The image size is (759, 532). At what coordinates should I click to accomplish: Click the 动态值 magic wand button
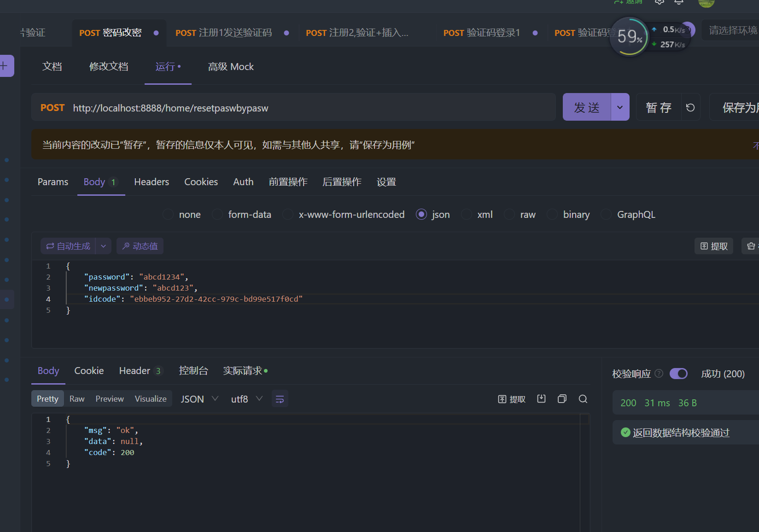(x=140, y=246)
